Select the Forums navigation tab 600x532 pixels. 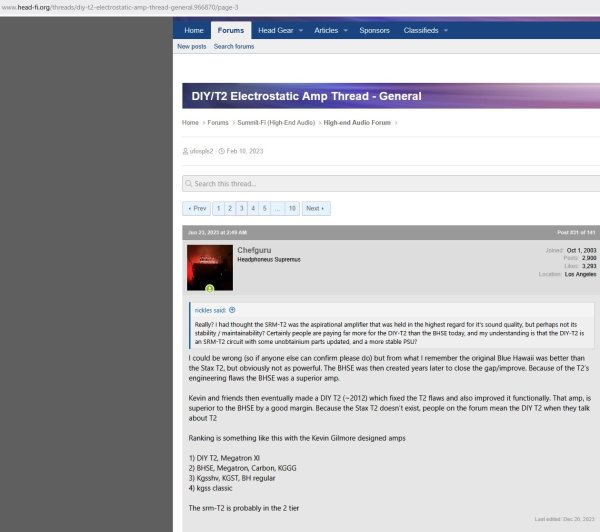pyautogui.click(x=231, y=30)
